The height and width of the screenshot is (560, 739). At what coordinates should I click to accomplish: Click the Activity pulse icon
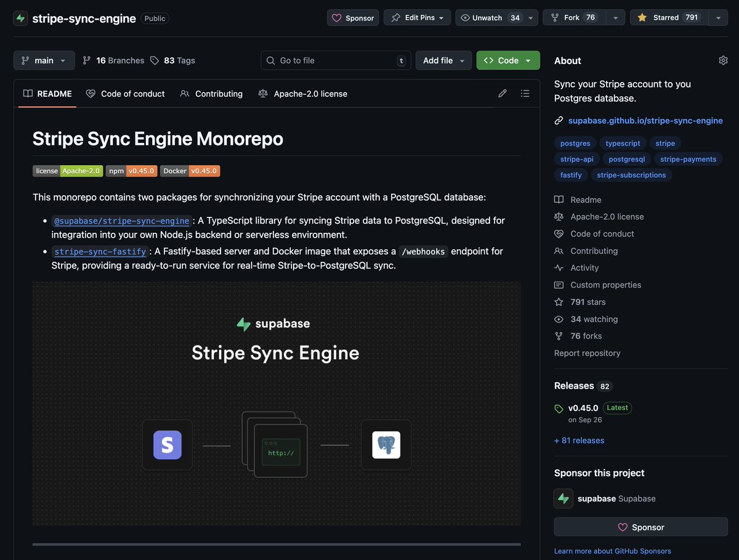(559, 267)
